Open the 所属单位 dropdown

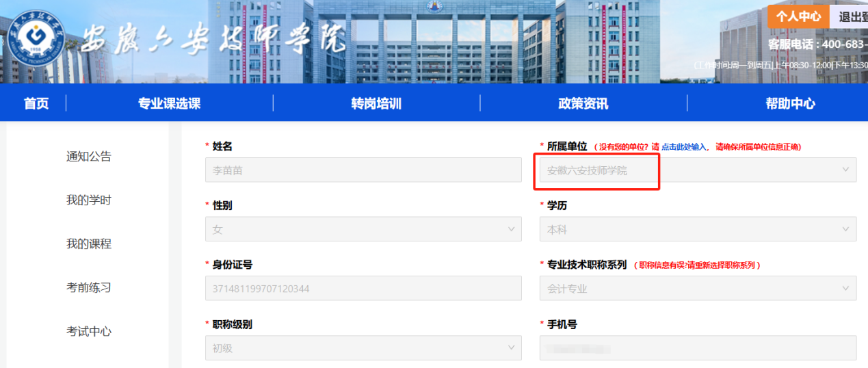click(x=698, y=170)
